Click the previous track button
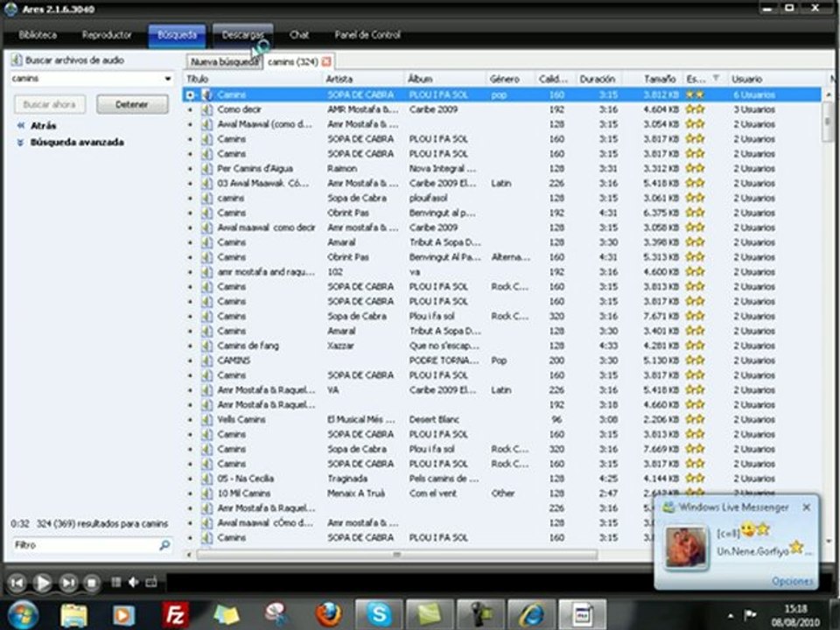This screenshot has height=630, width=840. point(17,583)
